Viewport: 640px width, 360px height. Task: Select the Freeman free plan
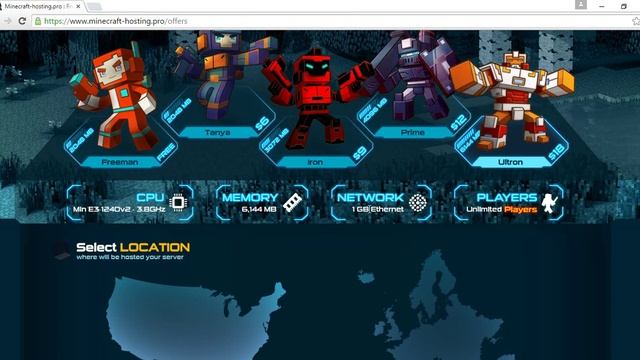click(x=120, y=162)
